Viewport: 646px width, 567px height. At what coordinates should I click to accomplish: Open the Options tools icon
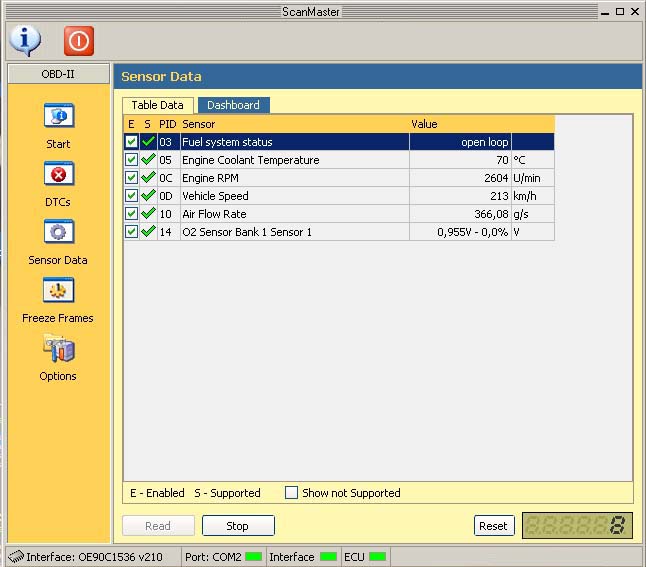tap(59, 349)
